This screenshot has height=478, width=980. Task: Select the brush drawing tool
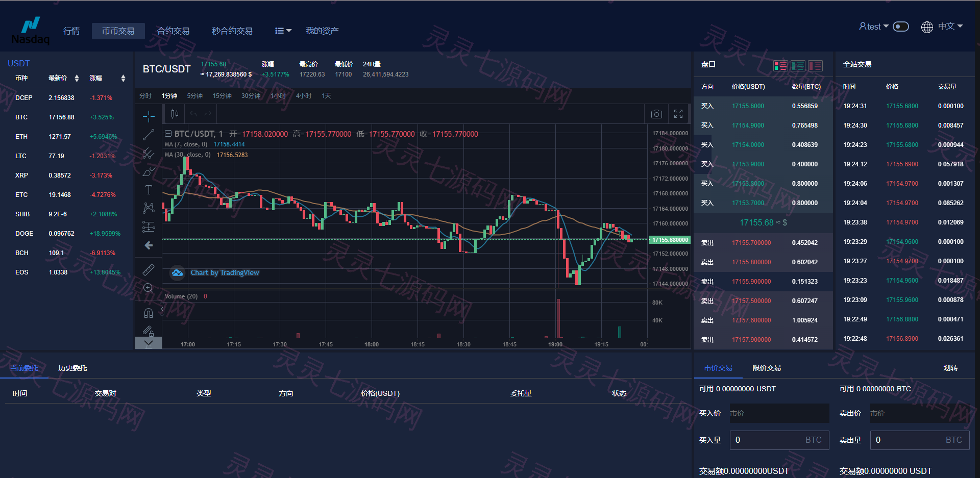[149, 171]
